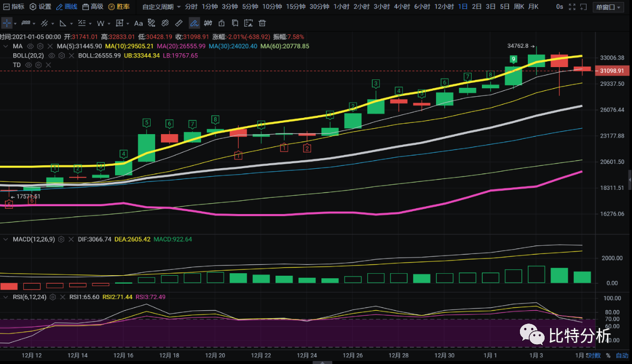Image resolution: width=632 pixels, height=364 pixels.
Task: Select the crosshair cursor tool
Action: (x=7, y=23)
